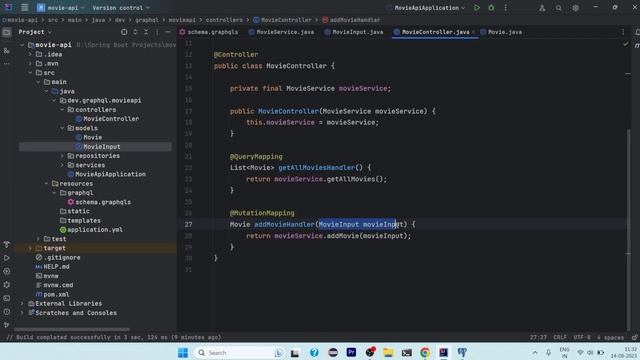Click UTF-8 encoding in status bar
The image size is (640, 360).
[x=582, y=338]
